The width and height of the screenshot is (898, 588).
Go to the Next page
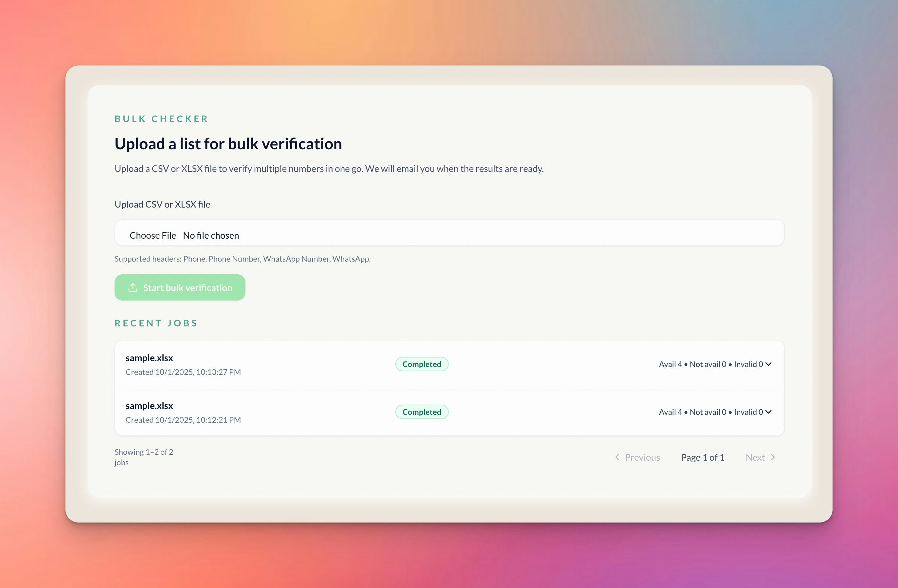[755, 457]
